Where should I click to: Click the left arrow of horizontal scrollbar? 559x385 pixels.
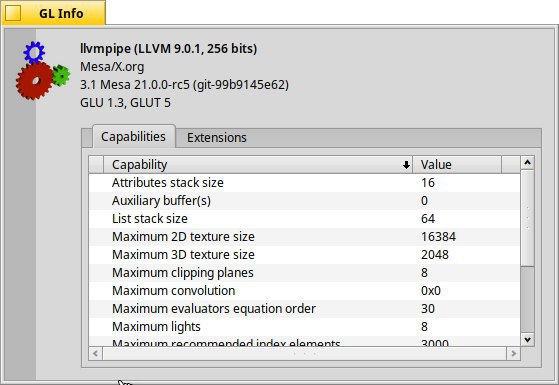click(96, 354)
